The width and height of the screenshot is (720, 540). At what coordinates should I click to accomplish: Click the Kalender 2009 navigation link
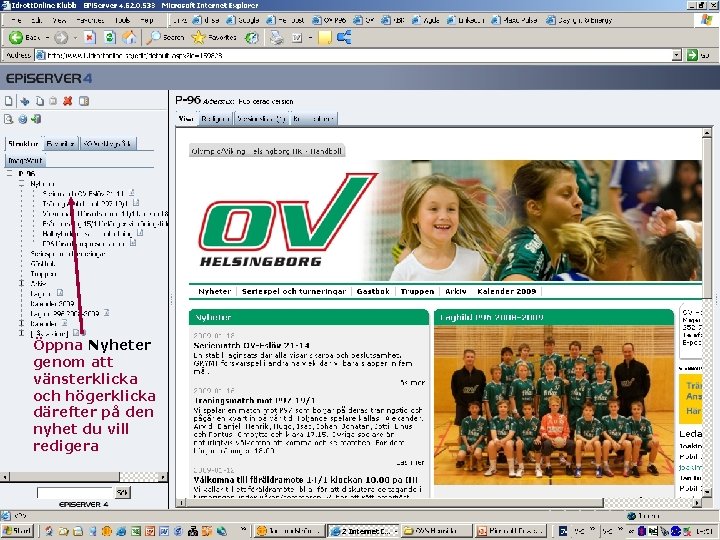pyautogui.click(x=506, y=292)
